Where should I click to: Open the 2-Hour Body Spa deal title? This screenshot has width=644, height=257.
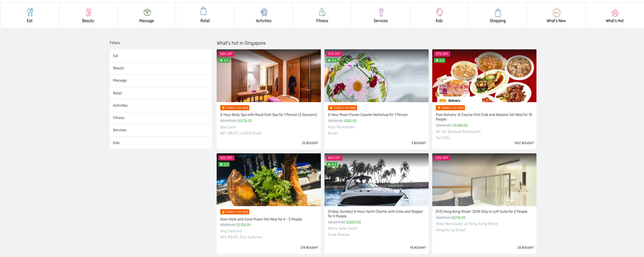(268, 115)
